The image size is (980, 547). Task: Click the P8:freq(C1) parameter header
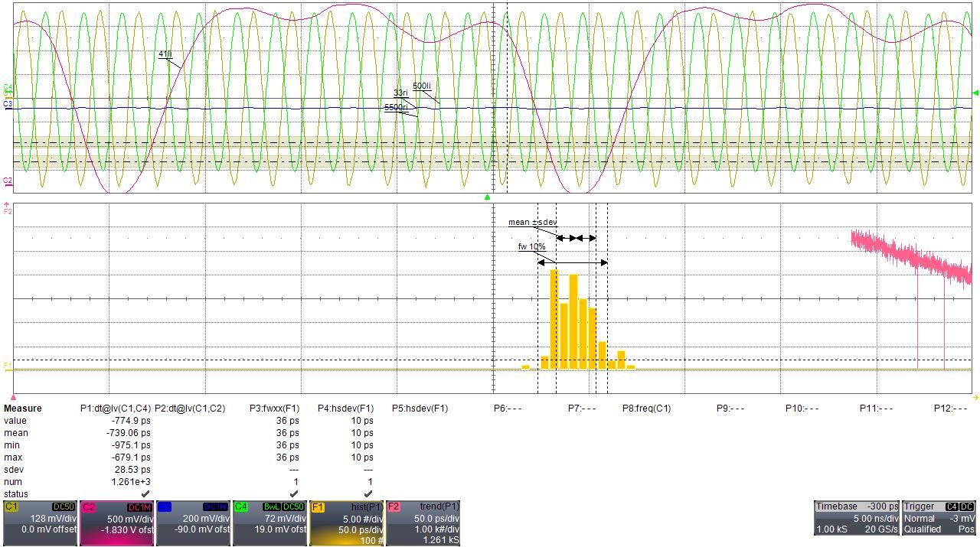click(x=646, y=409)
